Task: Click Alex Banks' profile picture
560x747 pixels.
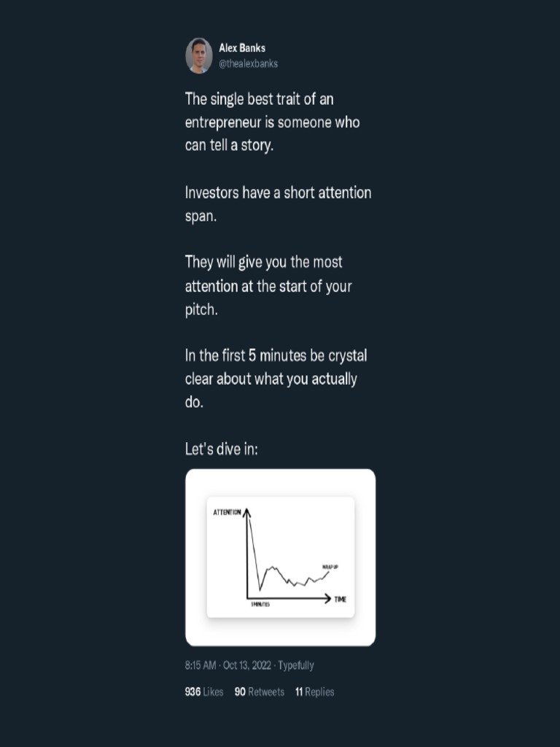Action: [x=198, y=55]
